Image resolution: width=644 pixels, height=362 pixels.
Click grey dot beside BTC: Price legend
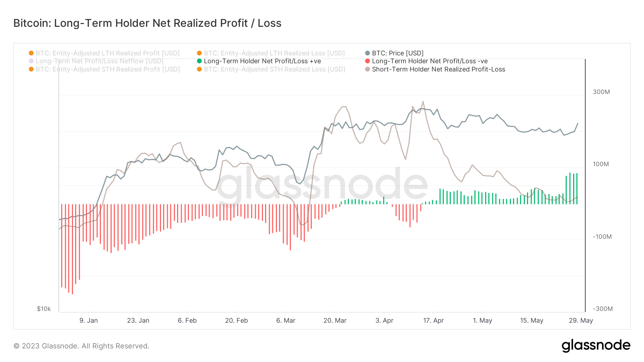pos(367,53)
